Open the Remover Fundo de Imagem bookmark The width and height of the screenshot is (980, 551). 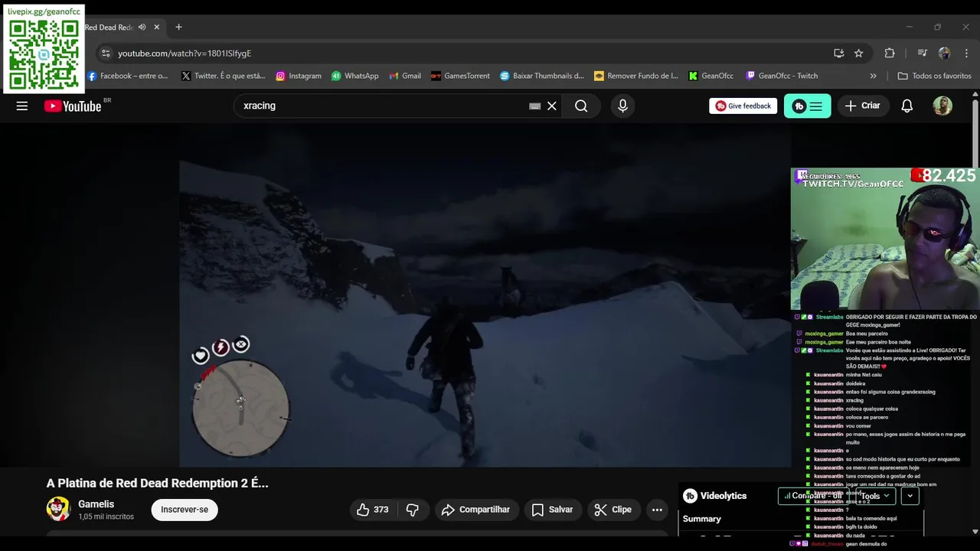636,76
